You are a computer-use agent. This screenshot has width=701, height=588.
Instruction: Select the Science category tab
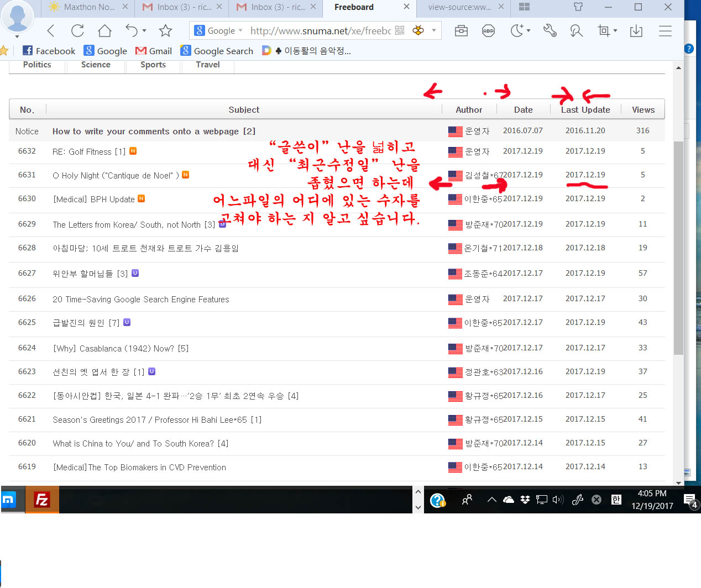pos(96,65)
